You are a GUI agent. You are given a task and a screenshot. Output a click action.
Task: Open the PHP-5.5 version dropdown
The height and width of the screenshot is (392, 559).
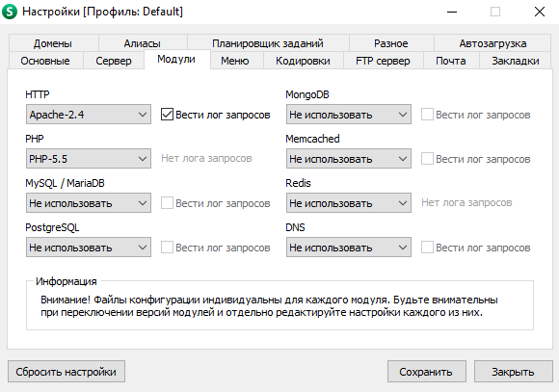pos(89,159)
